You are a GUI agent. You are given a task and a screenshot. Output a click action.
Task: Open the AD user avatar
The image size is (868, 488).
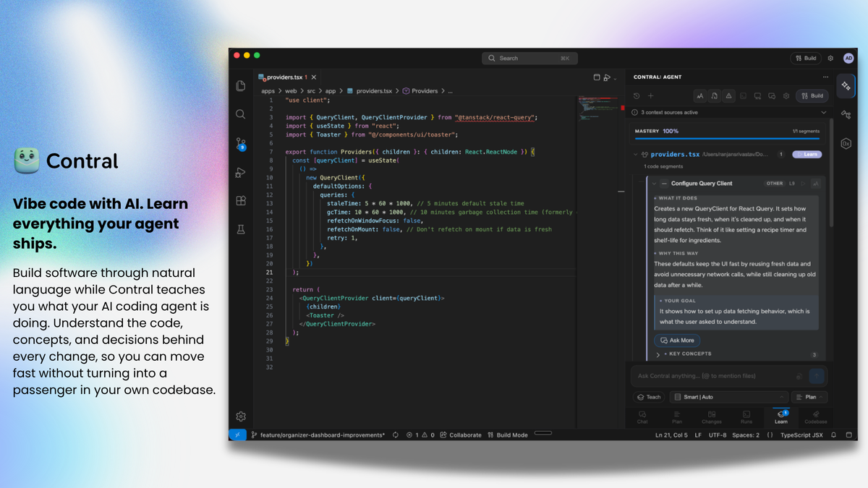pos(848,58)
